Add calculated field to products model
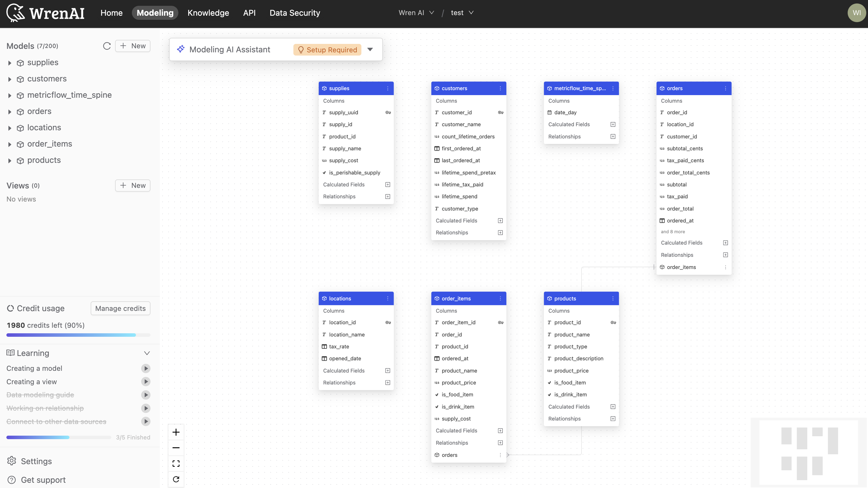 [613, 407]
